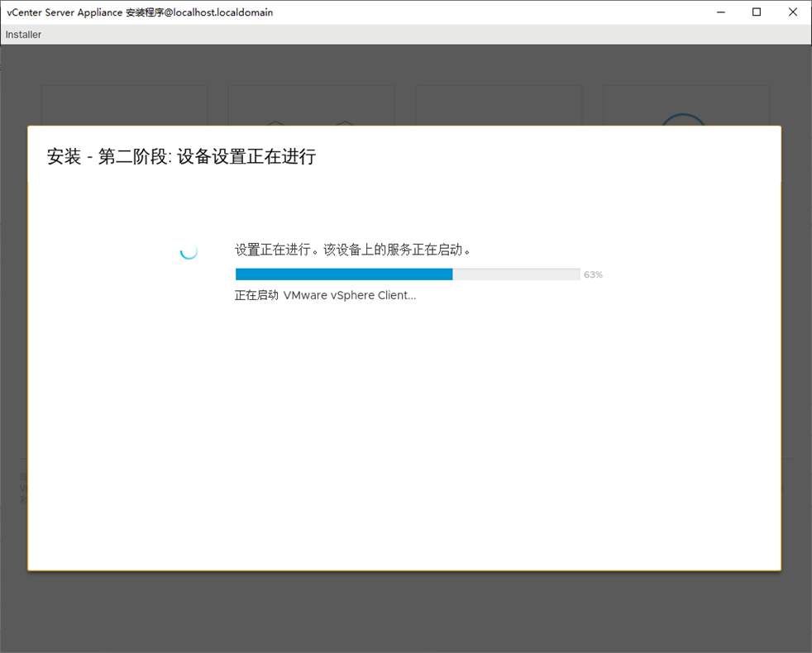Screen dimensions: 812x653
Task: Click the window title bar text
Action: 140,12
